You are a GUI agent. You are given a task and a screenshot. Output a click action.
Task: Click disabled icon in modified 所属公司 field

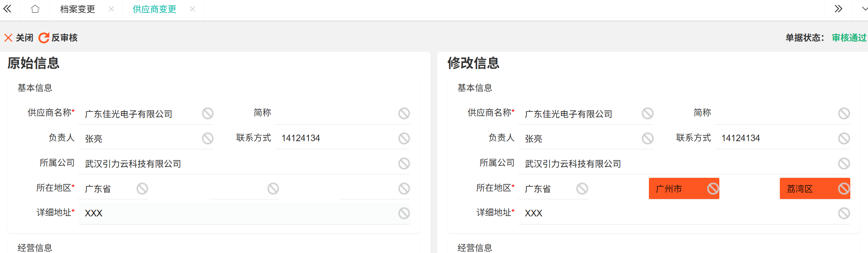(x=844, y=164)
